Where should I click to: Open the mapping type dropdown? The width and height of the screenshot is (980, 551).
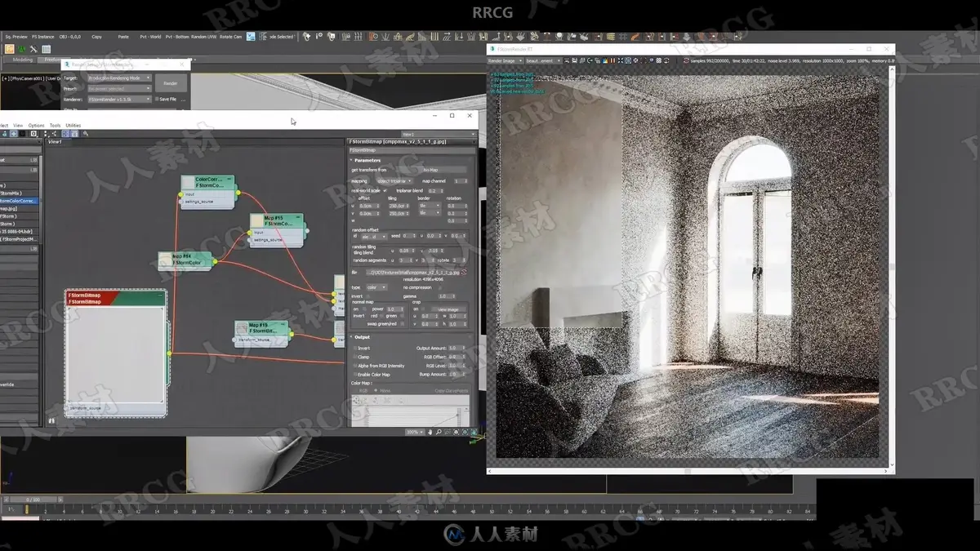pos(394,180)
